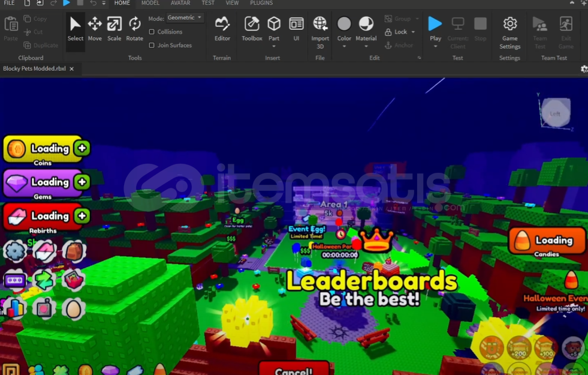Open the quick access toolbar customize dropdown
This screenshot has height=375, width=588.
104,3
